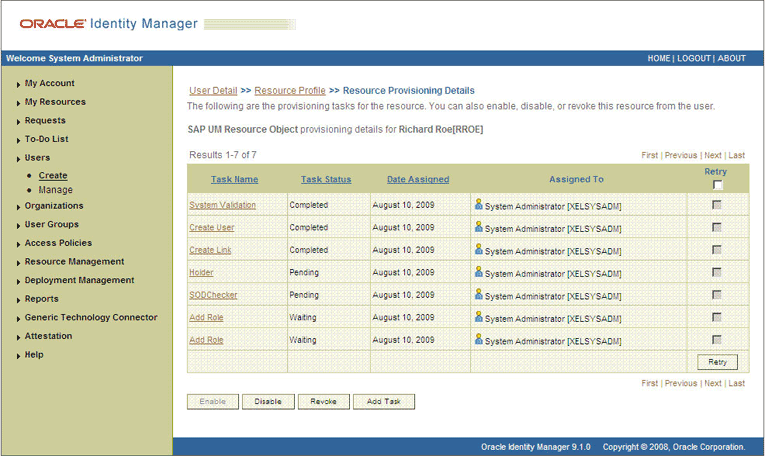Navigate to User Detail breadcrumb

[213, 91]
